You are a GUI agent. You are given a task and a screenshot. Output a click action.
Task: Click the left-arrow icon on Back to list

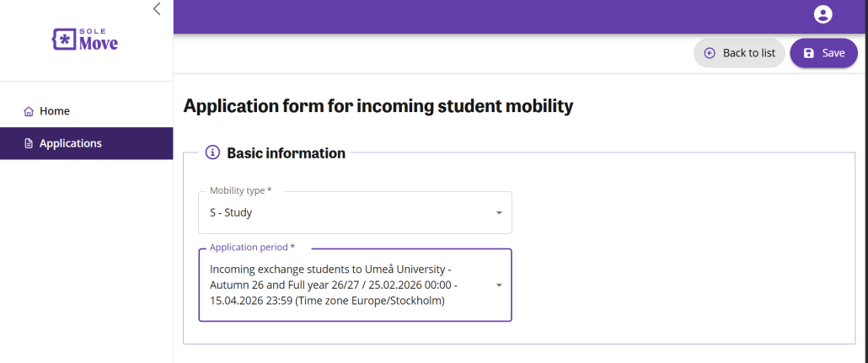pos(710,53)
